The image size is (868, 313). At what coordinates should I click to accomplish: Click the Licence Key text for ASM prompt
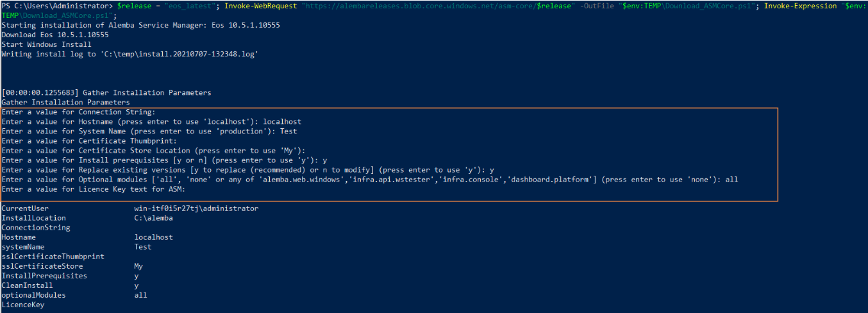click(94, 189)
